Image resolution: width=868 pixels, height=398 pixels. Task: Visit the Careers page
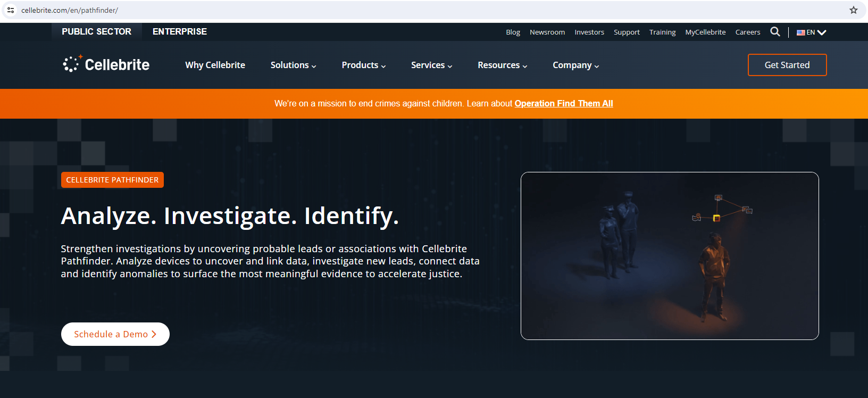coord(748,32)
